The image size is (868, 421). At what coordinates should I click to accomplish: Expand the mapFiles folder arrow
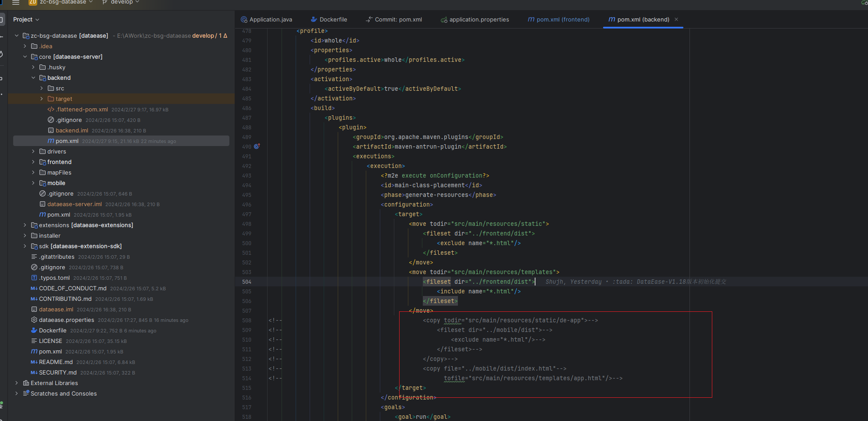pyautogui.click(x=33, y=172)
